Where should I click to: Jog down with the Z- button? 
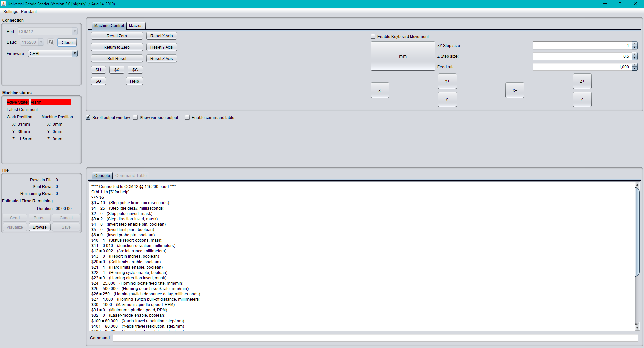tap(582, 100)
